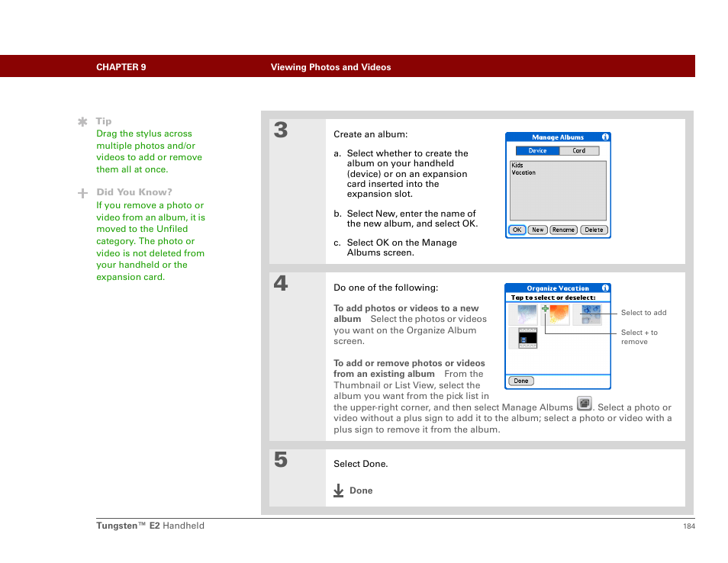Click the 'Done' label in step 5
728x563 pixels.
(361, 491)
